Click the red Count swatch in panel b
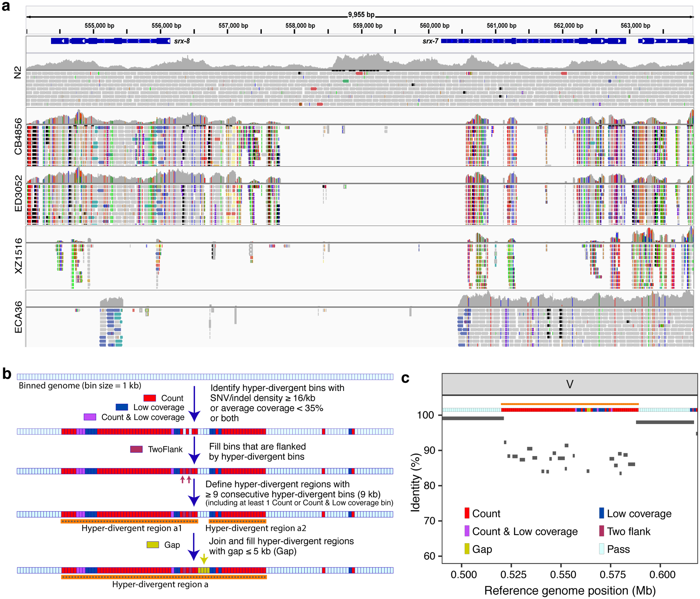The width and height of the screenshot is (700, 599). click(x=149, y=398)
